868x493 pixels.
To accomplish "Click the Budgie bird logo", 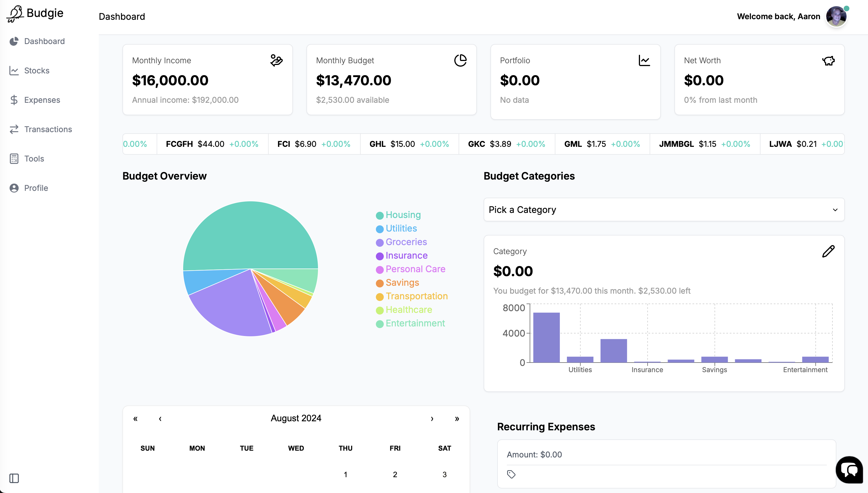I will point(15,14).
